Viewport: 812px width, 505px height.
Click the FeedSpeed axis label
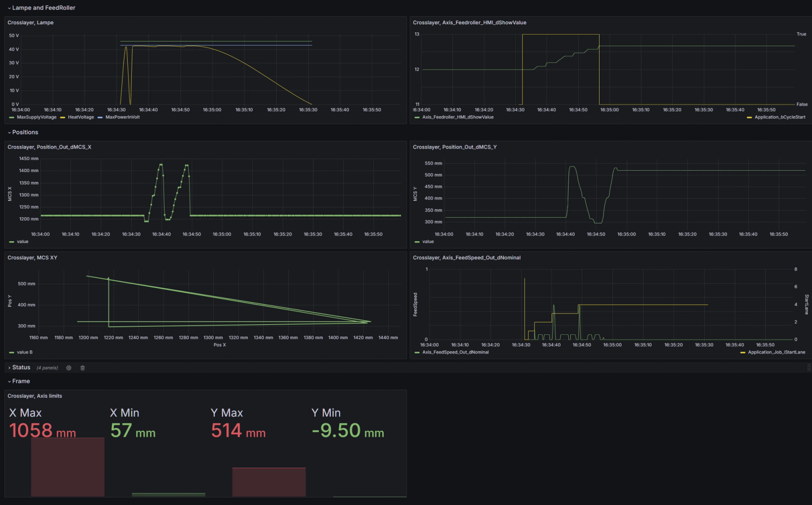415,305
